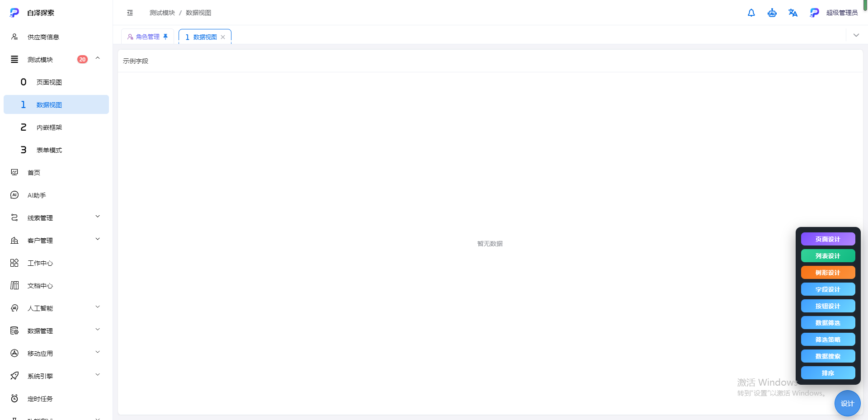Click the 树形设计 orange button
Image resolution: width=868 pixels, height=420 pixels.
click(x=828, y=273)
